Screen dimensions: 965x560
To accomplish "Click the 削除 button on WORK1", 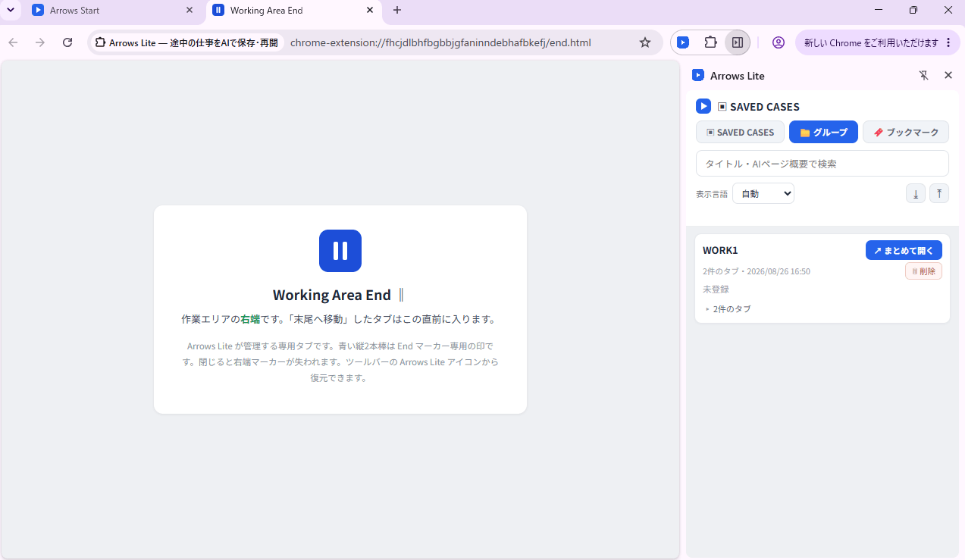I will (x=923, y=271).
